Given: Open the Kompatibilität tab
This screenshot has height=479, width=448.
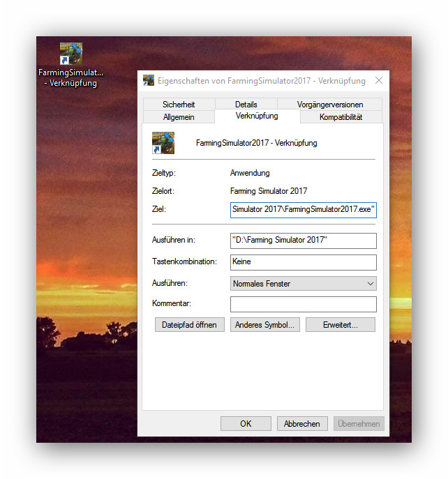Looking at the screenshot, I should click(x=341, y=117).
